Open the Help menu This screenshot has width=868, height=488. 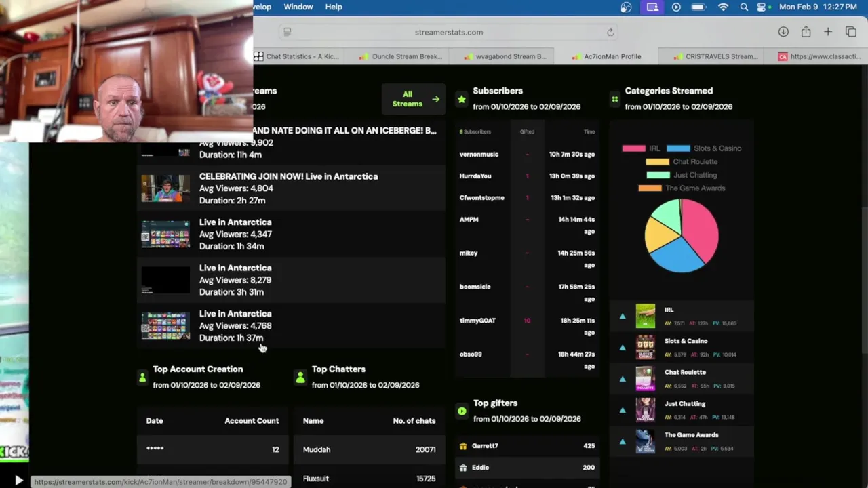pyautogui.click(x=334, y=7)
